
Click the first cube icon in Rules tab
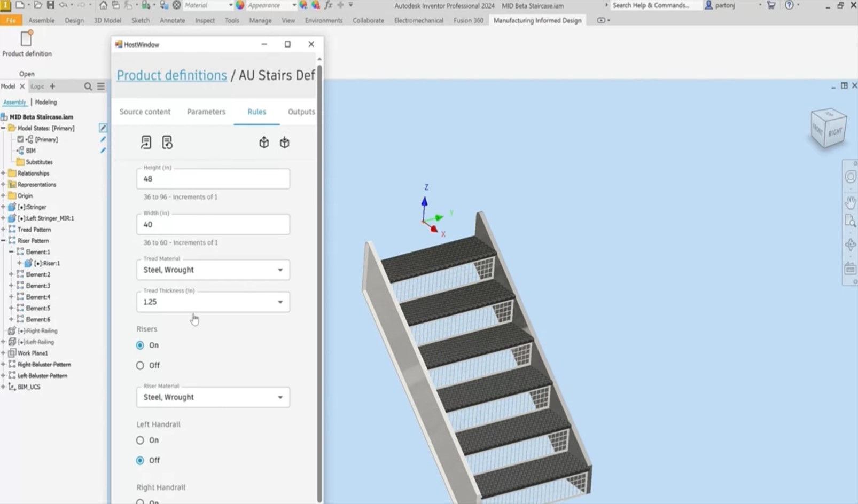(264, 143)
